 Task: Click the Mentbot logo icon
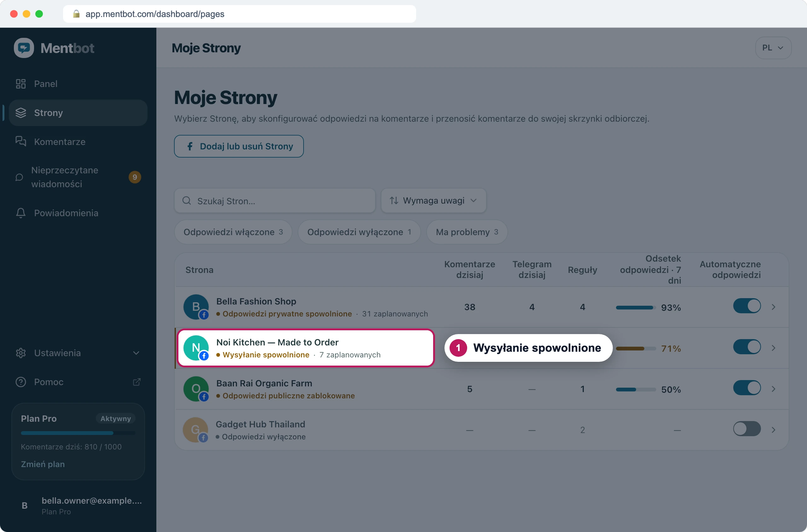(x=24, y=48)
